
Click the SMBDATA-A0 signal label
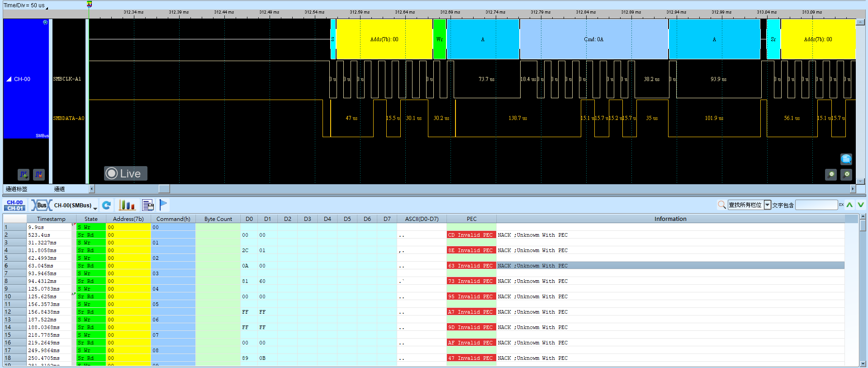pos(69,118)
